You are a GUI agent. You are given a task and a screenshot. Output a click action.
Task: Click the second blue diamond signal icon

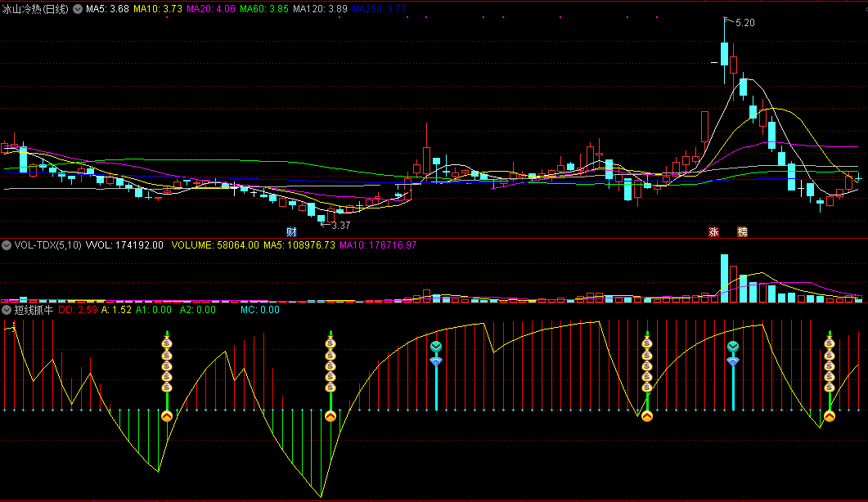733,361
